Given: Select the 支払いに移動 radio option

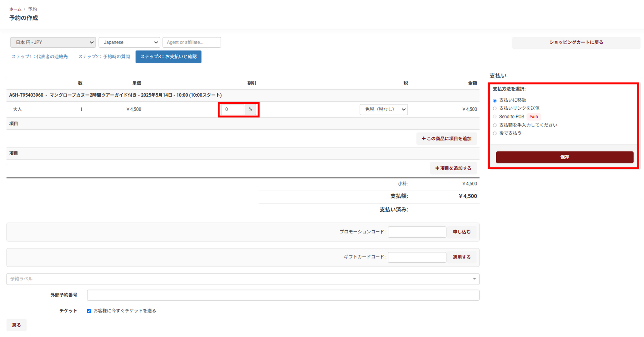Looking at the screenshot, I should coord(495,101).
